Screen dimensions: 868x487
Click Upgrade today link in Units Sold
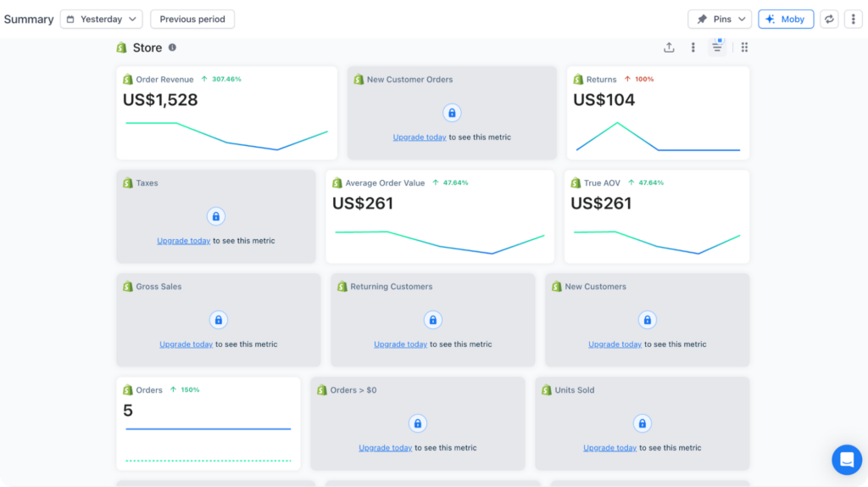tap(609, 448)
